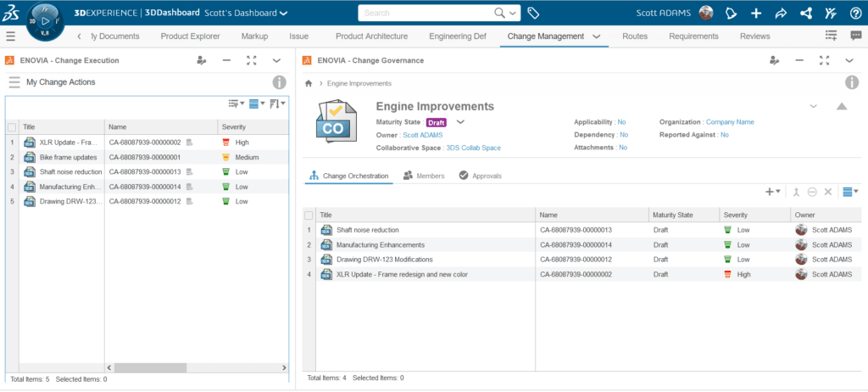The height and width of the screenshot is (392, 868).
Task: Open the Change Execution widget menu chevron
Action: 277,60
